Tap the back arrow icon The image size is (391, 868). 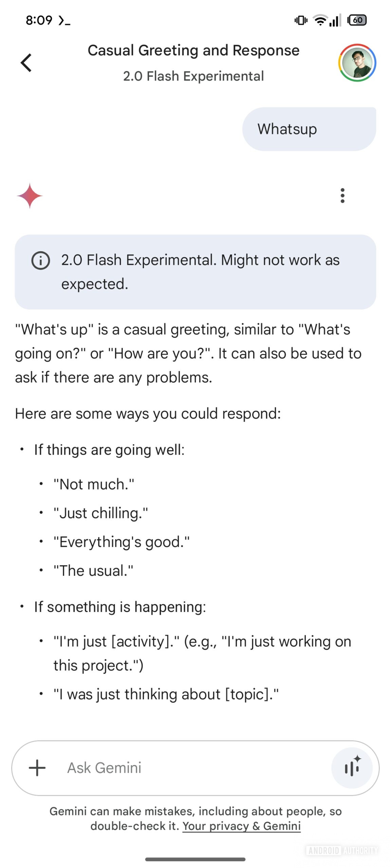(x=26, y=63)
